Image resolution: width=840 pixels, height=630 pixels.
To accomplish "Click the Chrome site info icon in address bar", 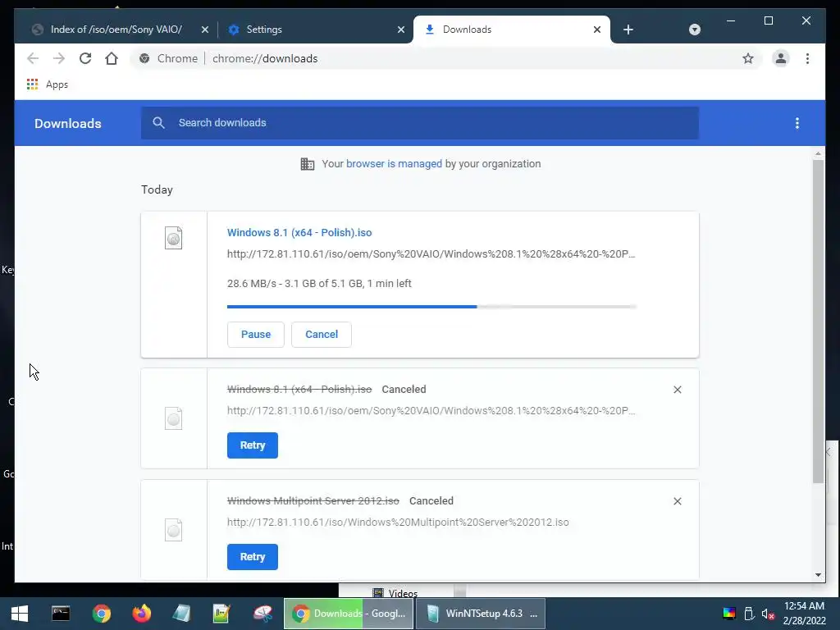I will [144, 58].
